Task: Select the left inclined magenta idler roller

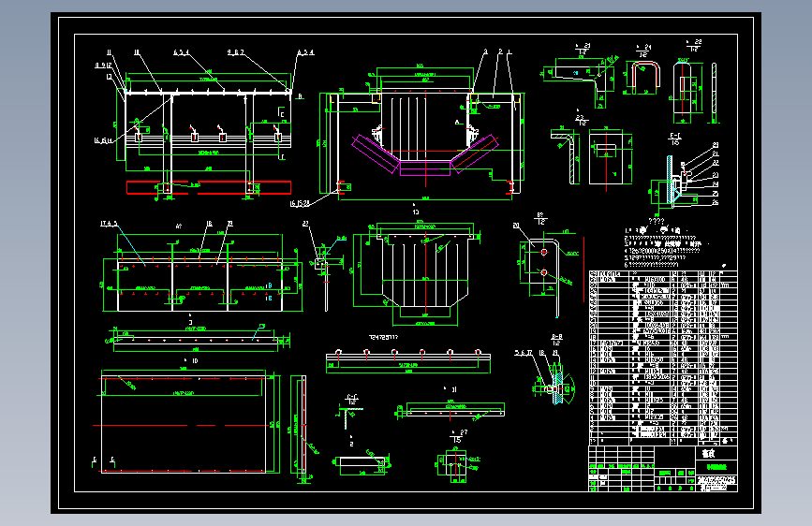Action: (375, 154)
